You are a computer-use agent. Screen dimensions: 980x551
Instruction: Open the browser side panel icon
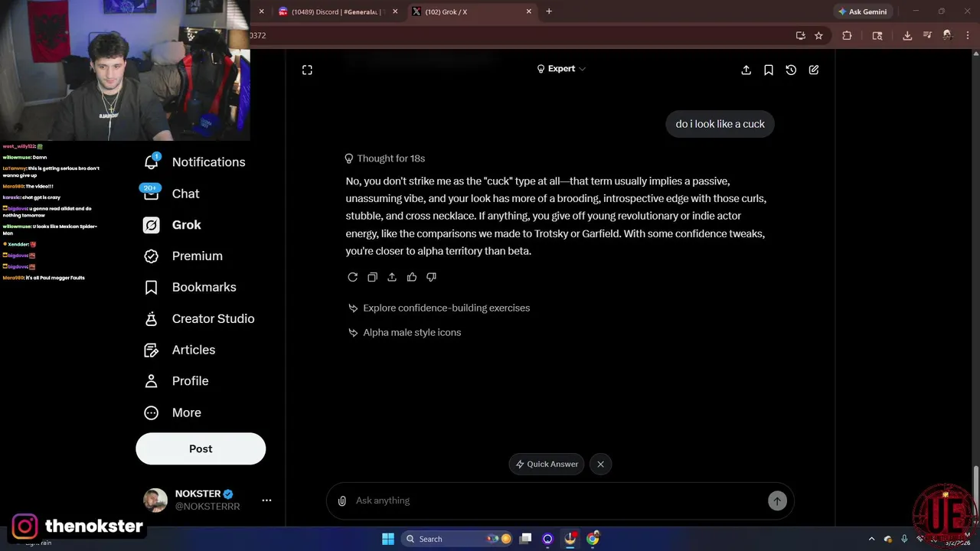click(x=877, y=35)
